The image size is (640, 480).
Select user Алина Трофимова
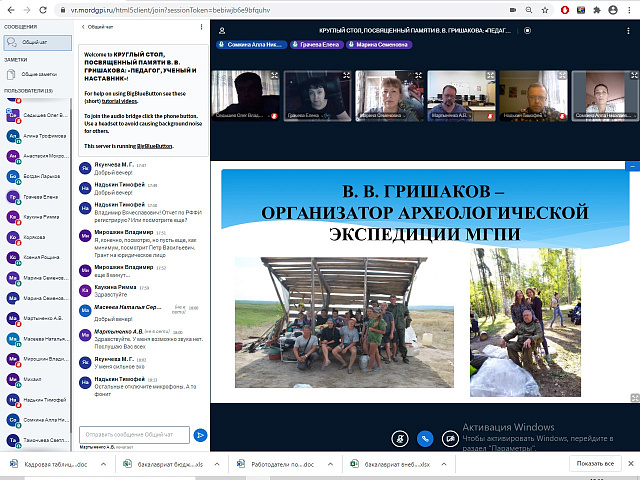click(38, 136)
